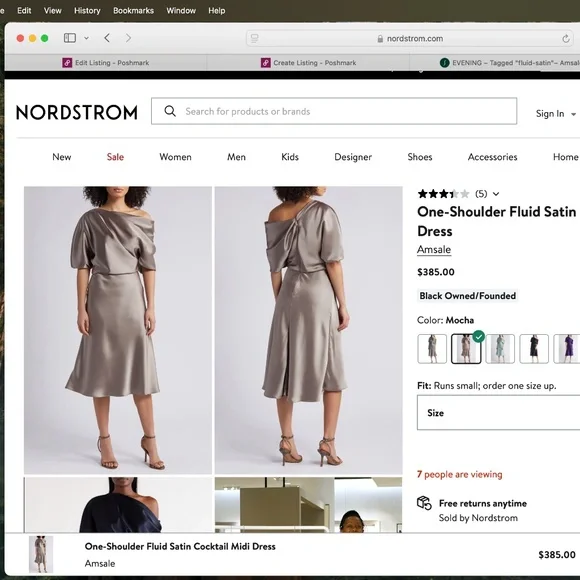Image resolution: width=580 pixels, height=580 pixels.
Task: Open the page reader icon in address bar
Action: pos(255,38)
